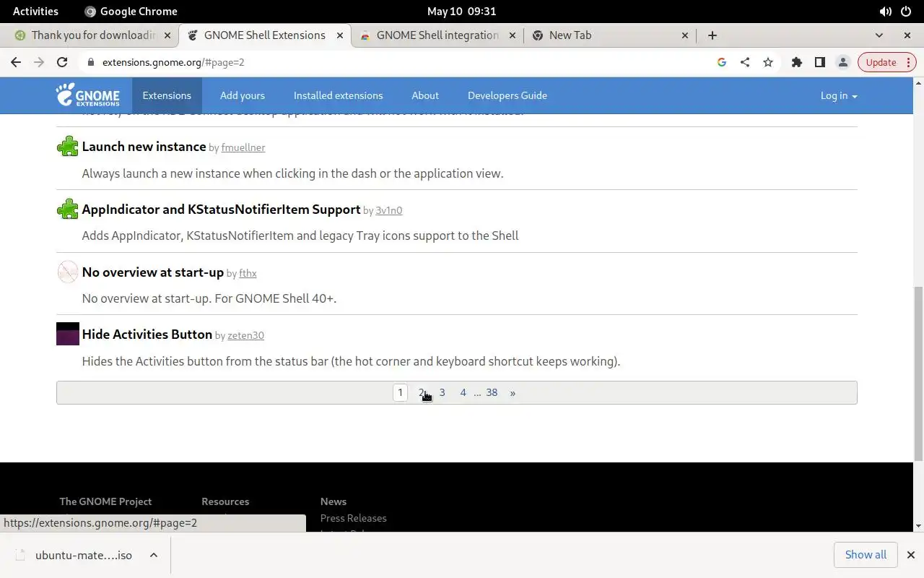The height and width of the screenshot is (578, 924).
Task: Open the Launch new instance extension icon
Action: click(68, 147)
